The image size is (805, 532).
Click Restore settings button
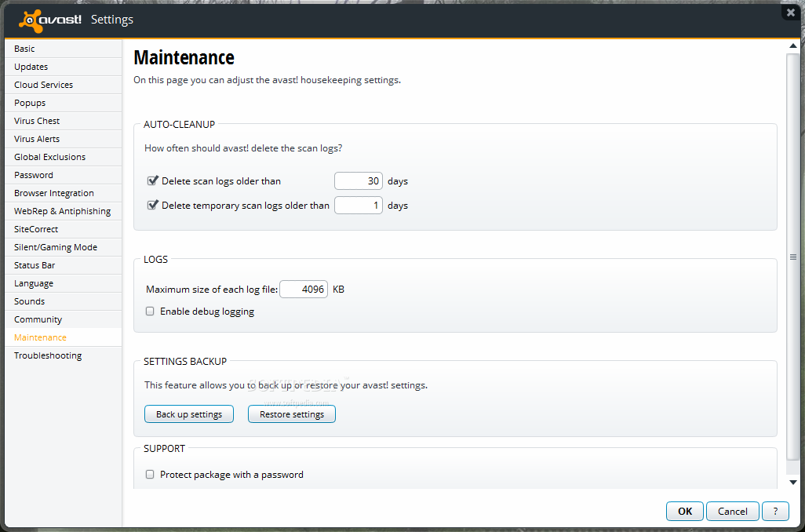pos(292,414)
